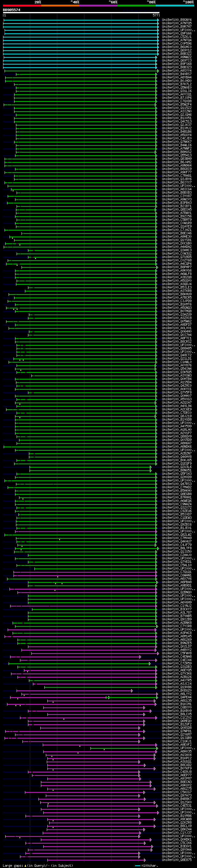Screen dimensions: 197x868
Task: Select the label UniRef100_A4VL94
Action: click(x=176, y=406)
